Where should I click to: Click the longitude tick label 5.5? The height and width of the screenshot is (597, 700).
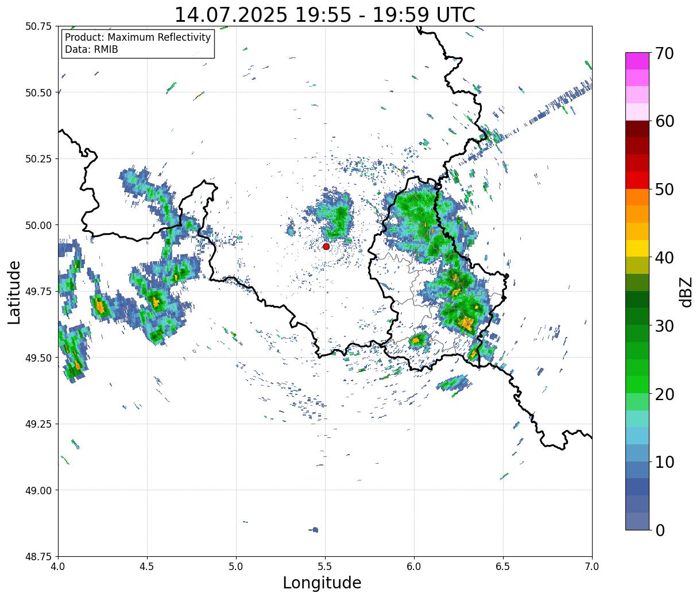click(325, 567)
